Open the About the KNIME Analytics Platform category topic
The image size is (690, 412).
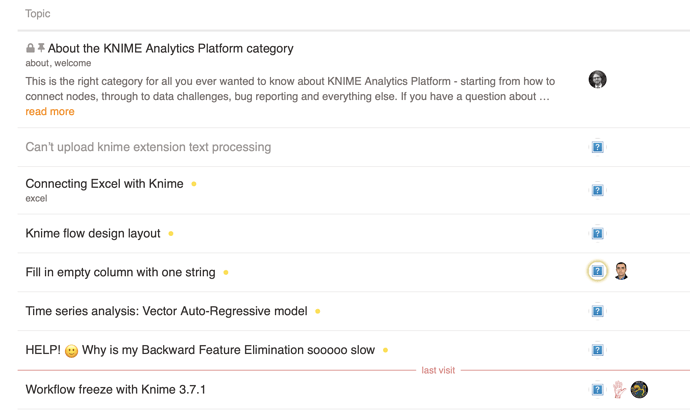170,48
